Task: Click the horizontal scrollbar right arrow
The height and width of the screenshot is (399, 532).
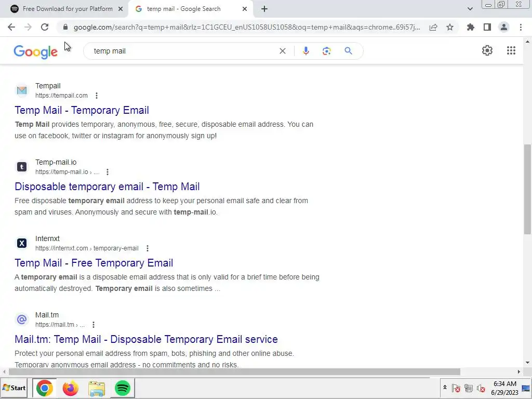Action: 519,372
